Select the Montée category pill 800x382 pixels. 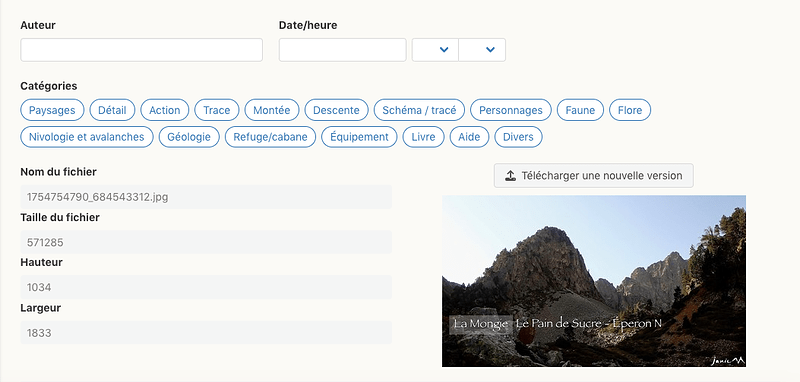pos(272,110)
